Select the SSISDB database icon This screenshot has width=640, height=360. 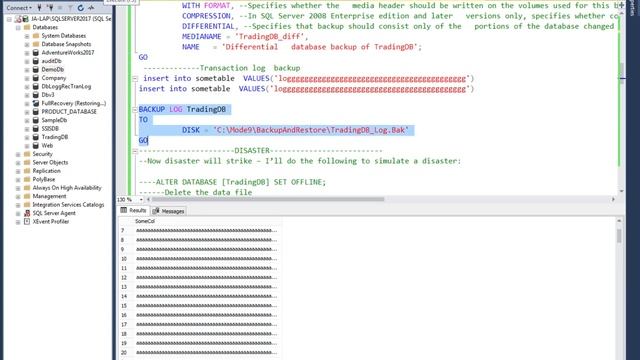tap(36, 129)
